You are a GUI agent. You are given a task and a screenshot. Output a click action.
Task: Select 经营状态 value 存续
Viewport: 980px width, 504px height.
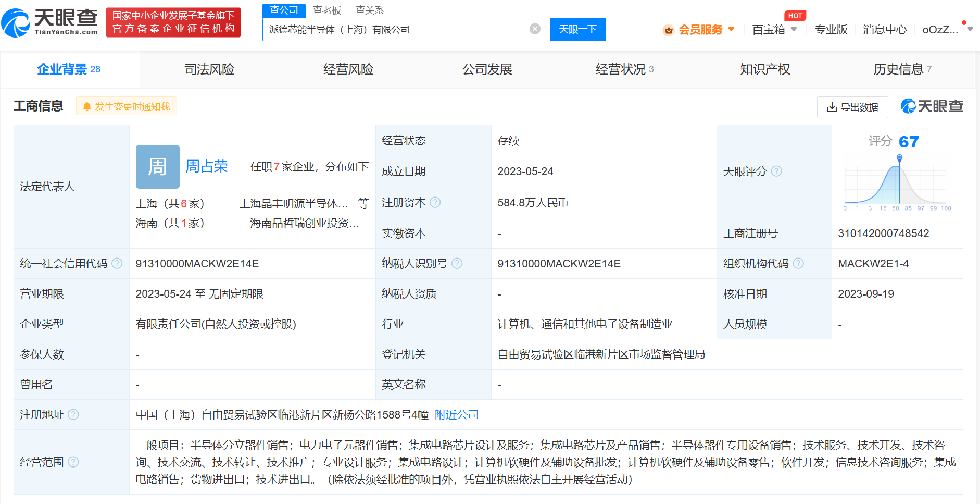pyautogui.click(x=508, y=141)
